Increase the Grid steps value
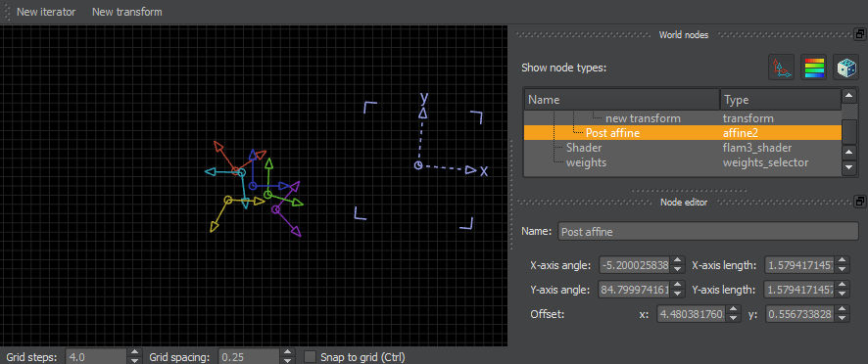Image resolution: width=868 pixels, height=364 pixels. point(135,353)
